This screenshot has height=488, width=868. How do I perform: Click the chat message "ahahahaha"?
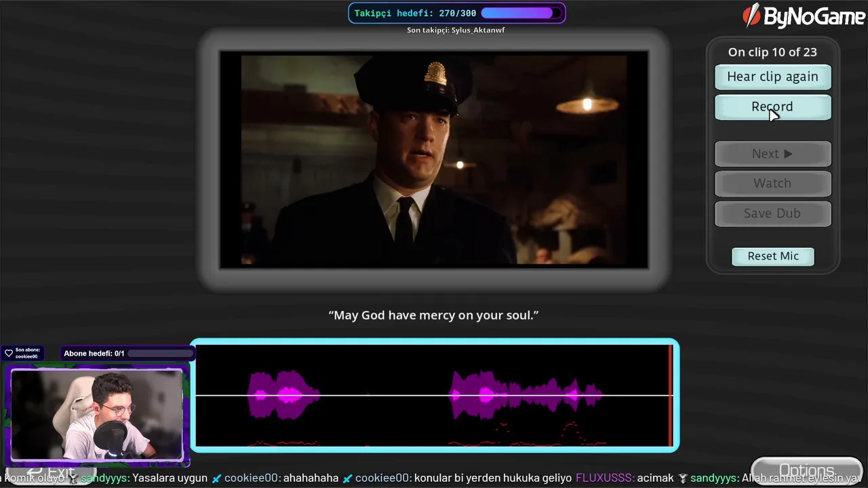[311, 478]
